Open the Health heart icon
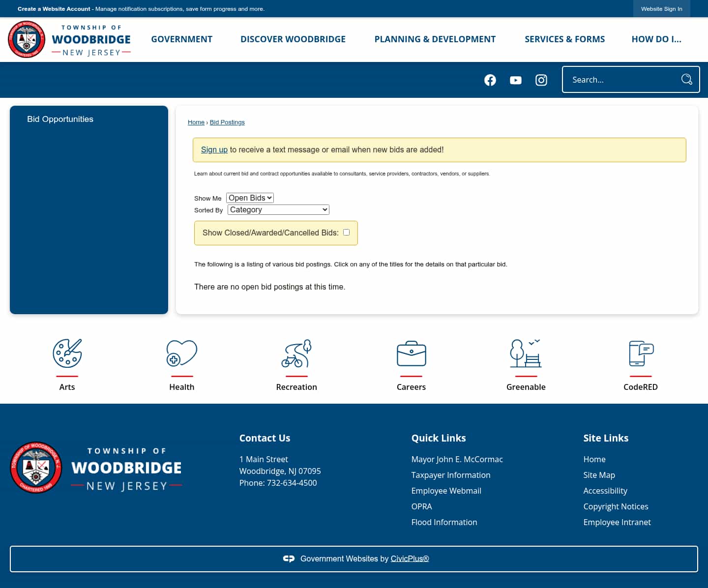Image resolution: width=708 pixels, height=588 pixels. click(x=182, y=353)
